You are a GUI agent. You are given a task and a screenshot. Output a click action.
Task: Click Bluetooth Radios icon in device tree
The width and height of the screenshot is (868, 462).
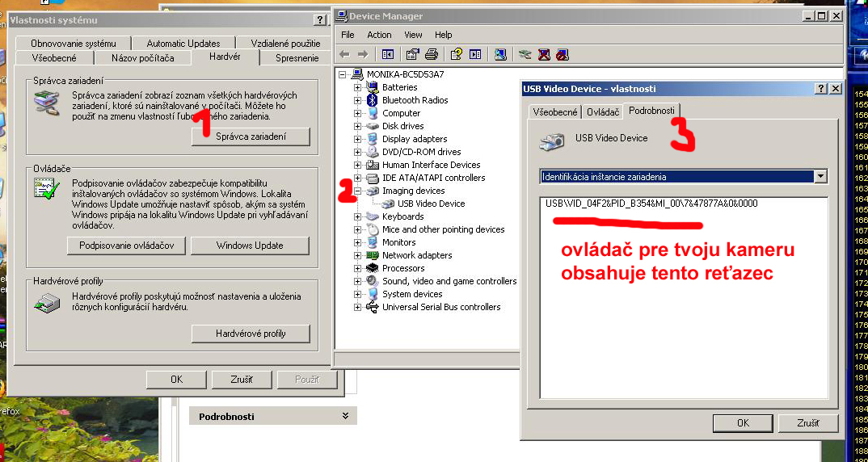pos(373,100)
